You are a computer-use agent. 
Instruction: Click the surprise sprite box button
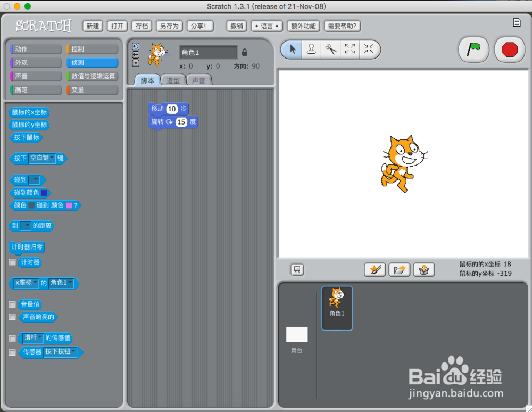pos(424,270)
